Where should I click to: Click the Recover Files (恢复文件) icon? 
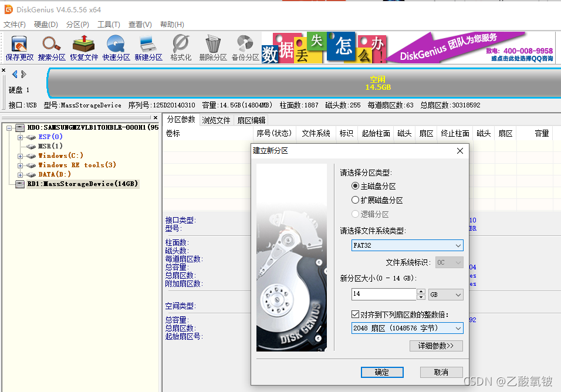click(84, 48)
